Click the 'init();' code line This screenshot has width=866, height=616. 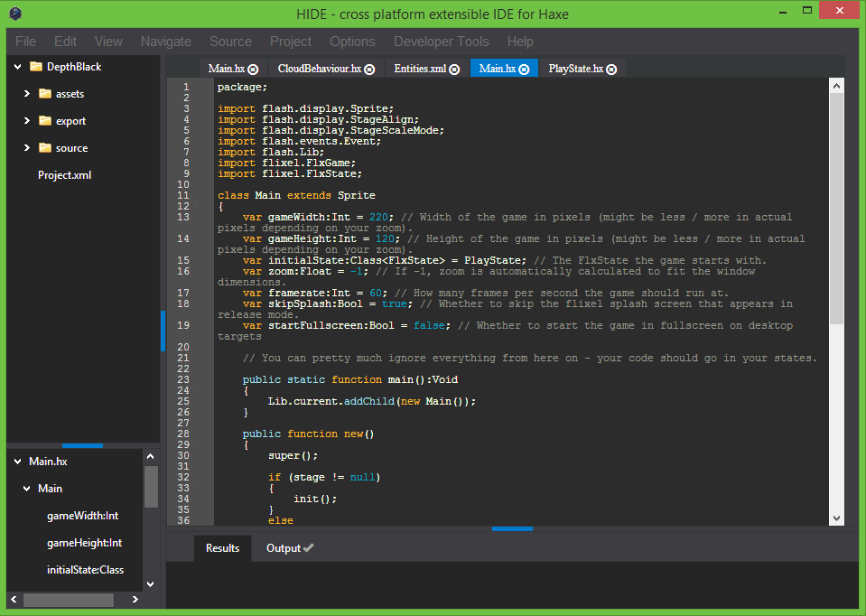tap(315, 499)
